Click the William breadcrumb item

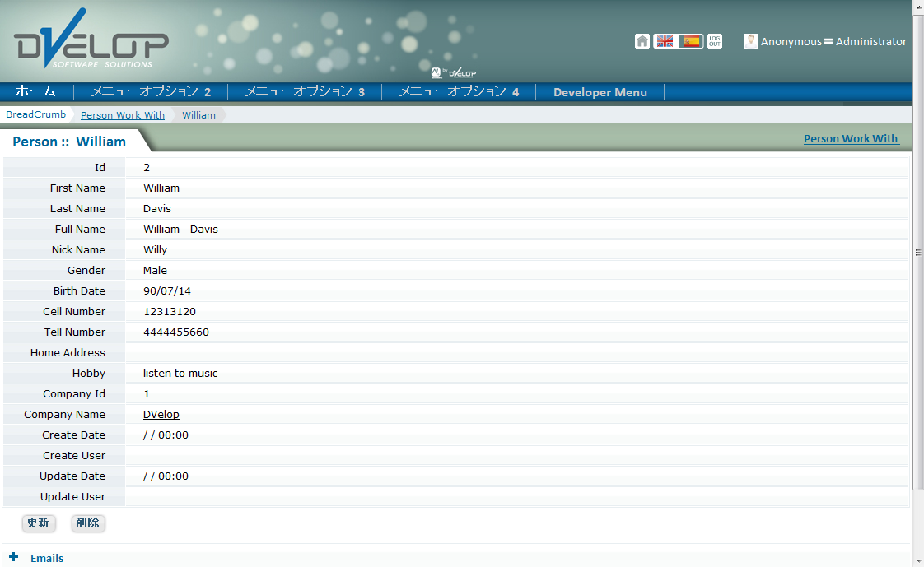tap(198, 115)
